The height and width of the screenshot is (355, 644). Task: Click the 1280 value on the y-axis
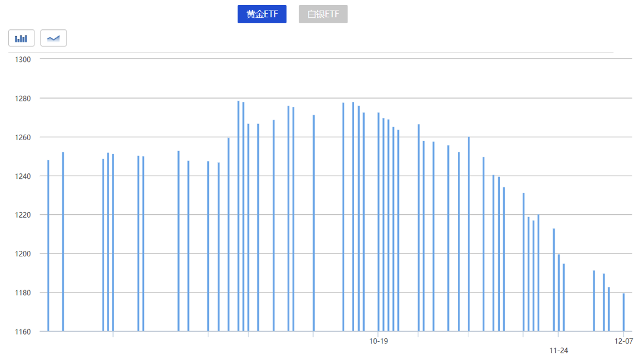point(23,99)
